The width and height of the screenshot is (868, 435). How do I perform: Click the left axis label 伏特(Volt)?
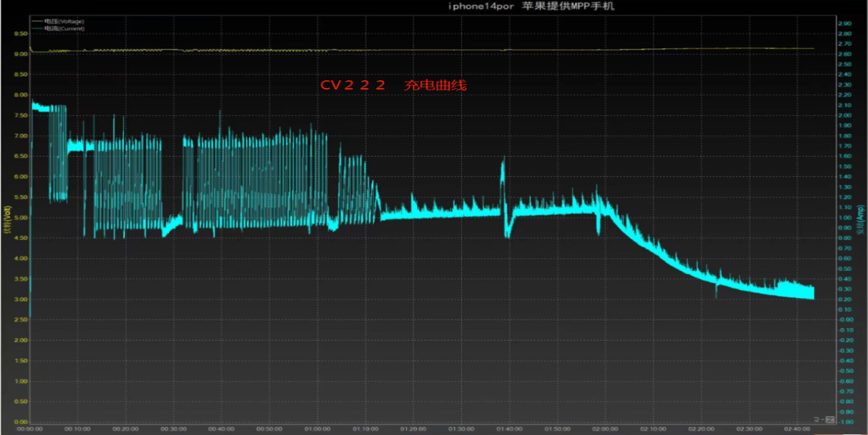pyautogui.click(x=7, y=220)
